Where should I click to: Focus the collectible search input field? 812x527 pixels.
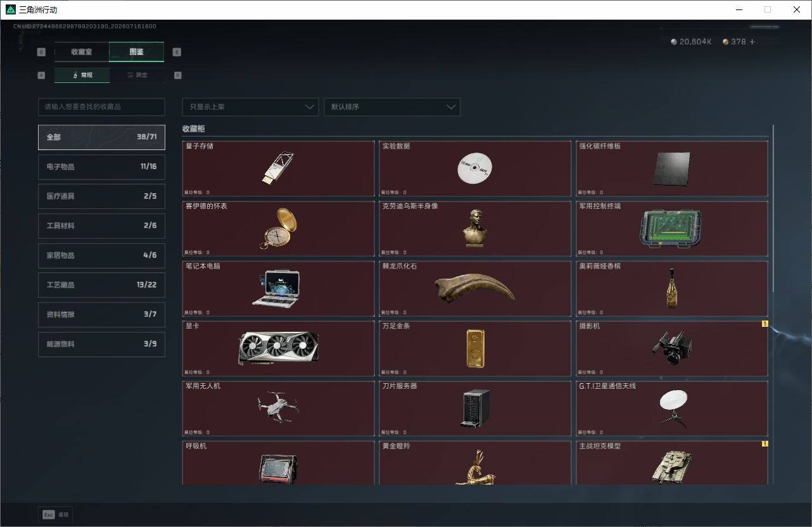[101, 107]
